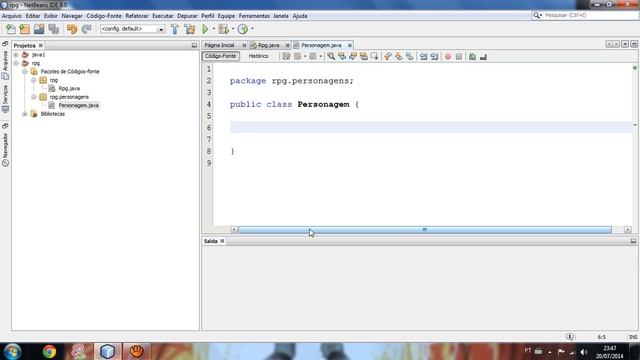This screenshot has height=360, width=640.
Task: Switch to Histórico view
Action: (x=258, y=56)
